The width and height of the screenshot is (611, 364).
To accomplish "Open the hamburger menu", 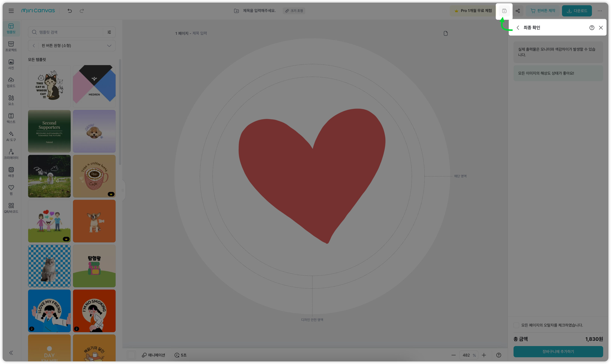I will click(11, 10).
